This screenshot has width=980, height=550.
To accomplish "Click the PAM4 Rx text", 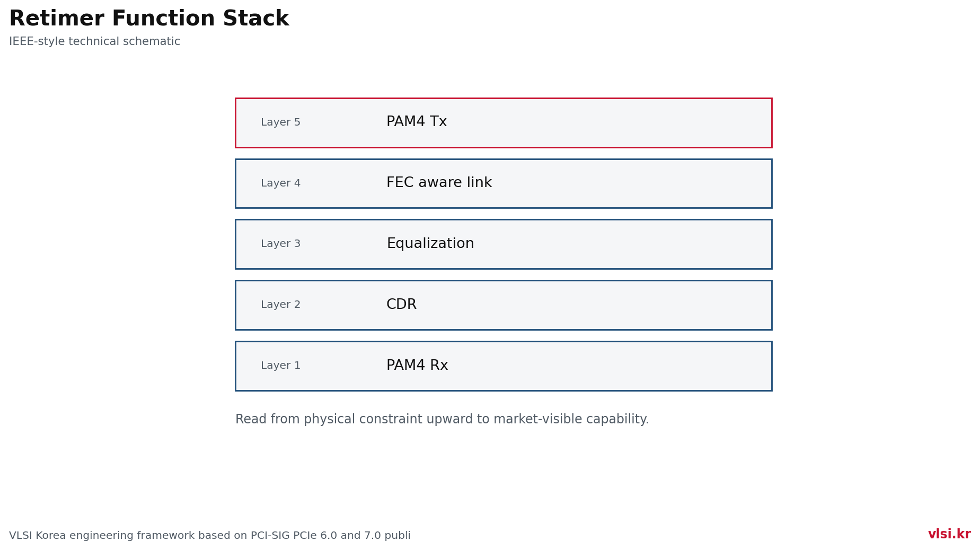I will pos(417,366).
